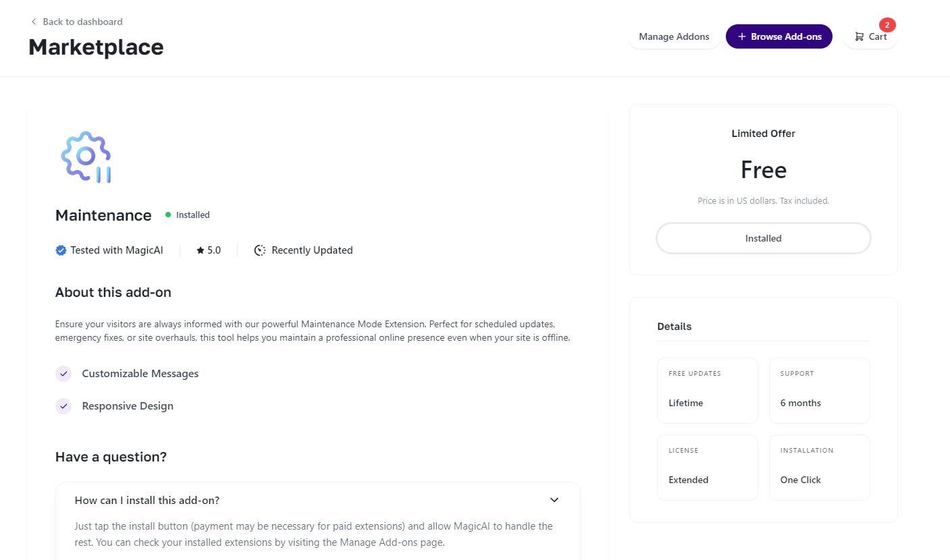Screen dimensions: 950x560
Task: Toggle the 'How can I install this add-on?' question
Action: (147, 500)
